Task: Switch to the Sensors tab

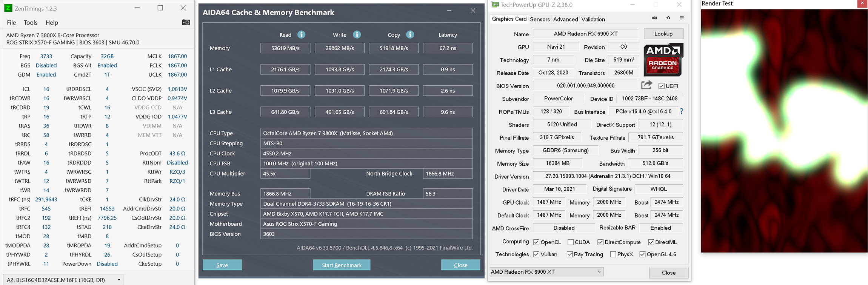Action: 540,19
